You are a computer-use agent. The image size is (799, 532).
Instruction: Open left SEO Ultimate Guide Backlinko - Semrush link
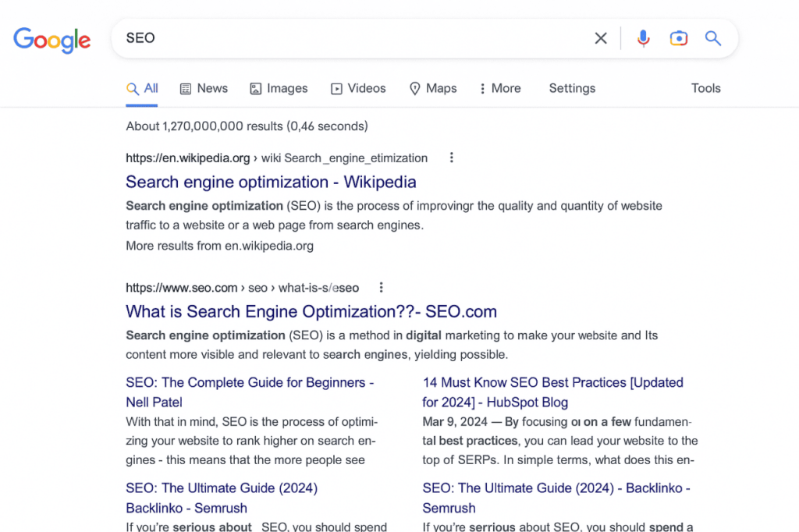point(222,498)
